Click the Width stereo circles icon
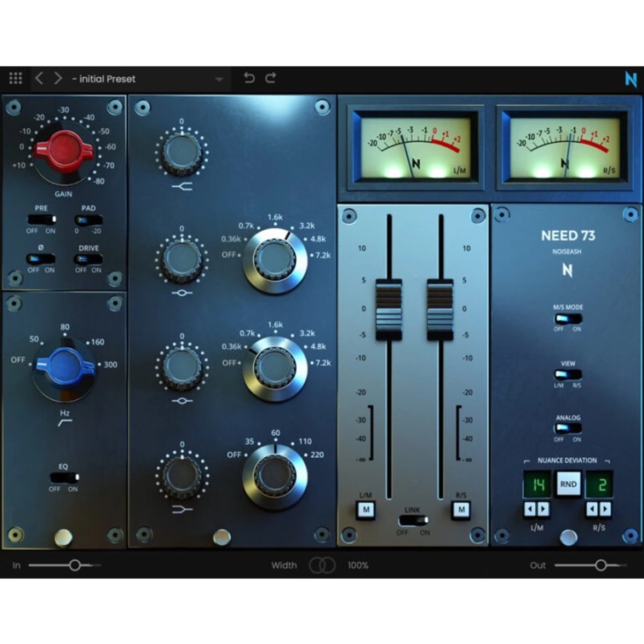This screenshot has width=644, height=644. pos(322,565)
